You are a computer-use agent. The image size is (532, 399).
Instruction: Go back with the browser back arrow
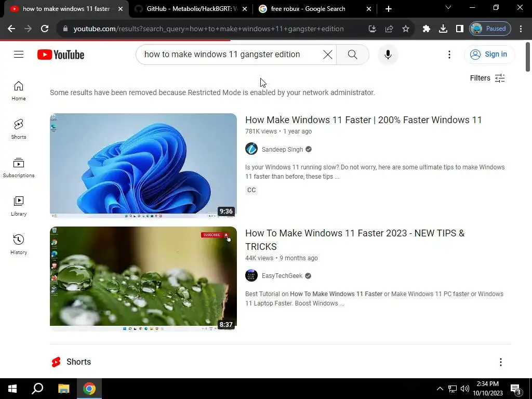(x=11, y=29)
